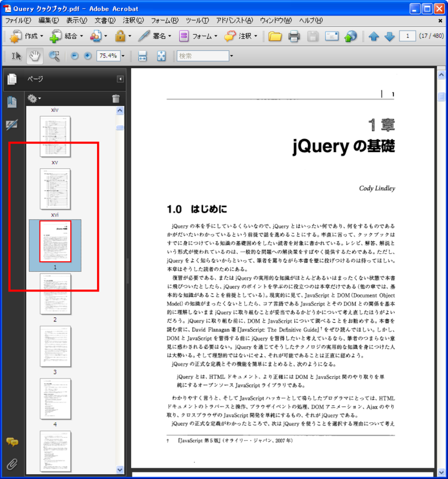Open the ウィンドウ(W) menu

[276, 20]
